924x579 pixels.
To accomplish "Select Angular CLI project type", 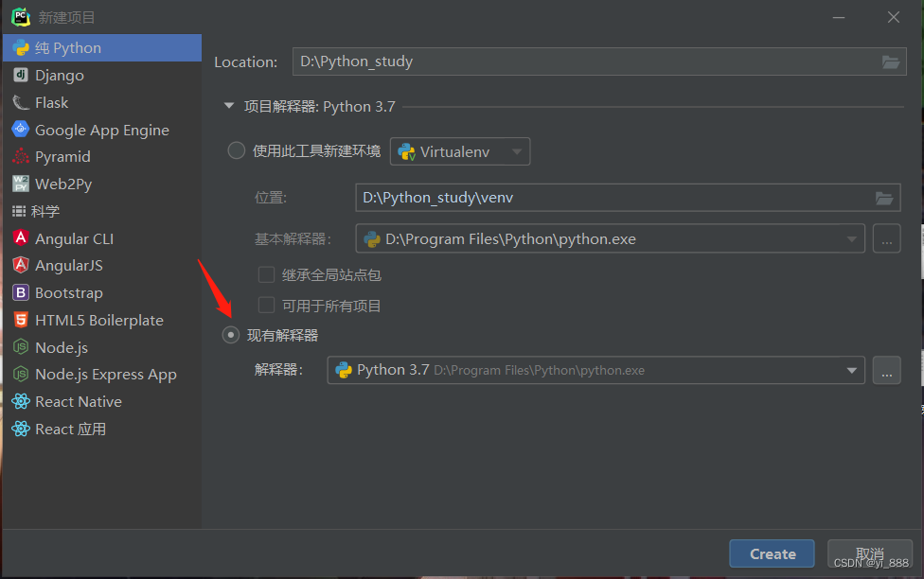I will [102, 238].
